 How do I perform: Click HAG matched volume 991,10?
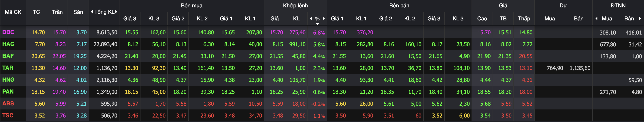[x=297, y=44]
